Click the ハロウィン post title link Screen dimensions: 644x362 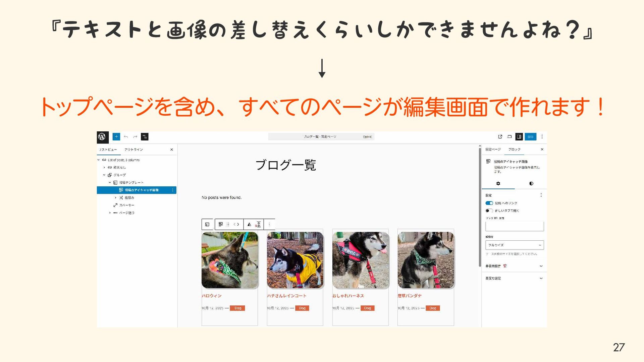212,296
